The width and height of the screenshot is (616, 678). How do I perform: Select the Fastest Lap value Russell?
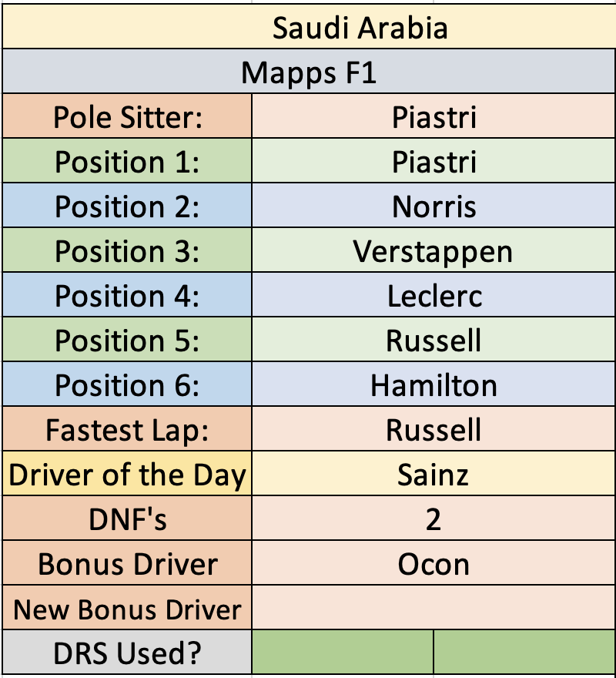coord(434,429)
